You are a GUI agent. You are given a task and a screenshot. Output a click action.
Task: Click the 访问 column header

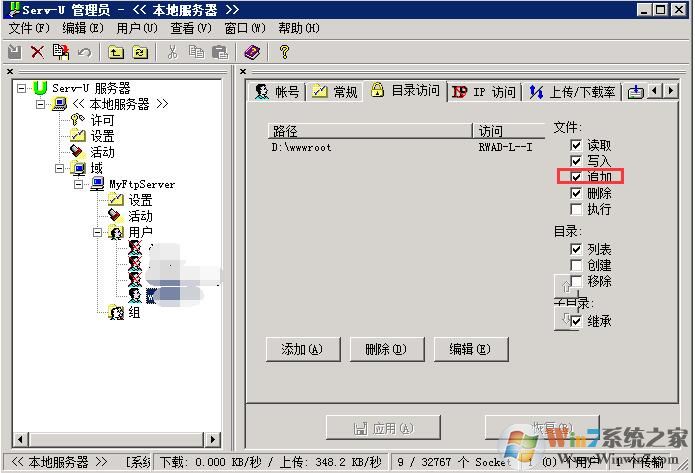click(x=509, y=131)
